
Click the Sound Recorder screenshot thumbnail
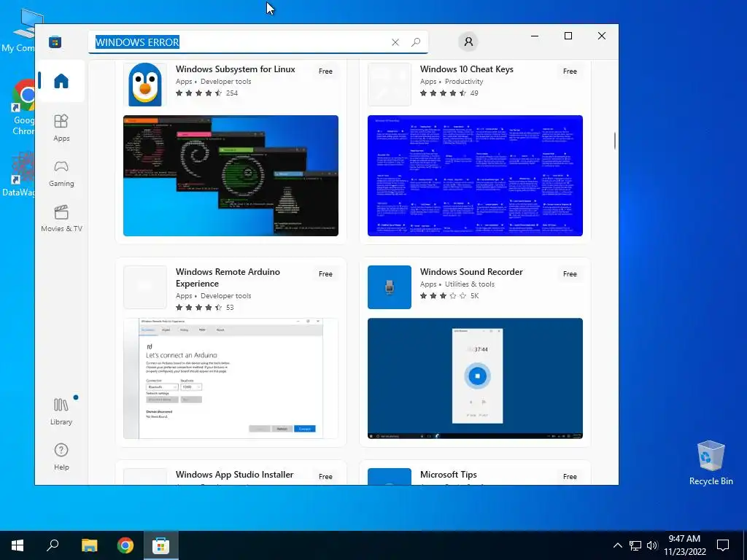(475, 378)
